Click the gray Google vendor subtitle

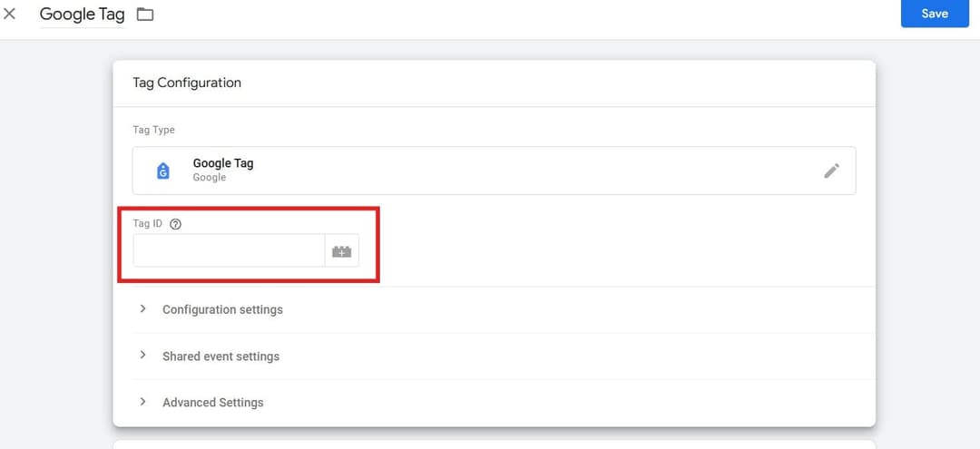pos(209,178)
